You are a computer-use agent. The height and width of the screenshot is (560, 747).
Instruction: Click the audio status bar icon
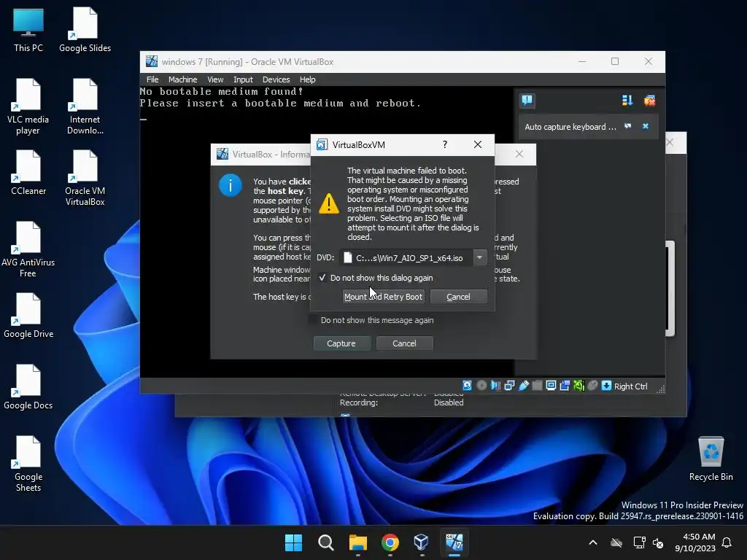(x=495, y=385)
